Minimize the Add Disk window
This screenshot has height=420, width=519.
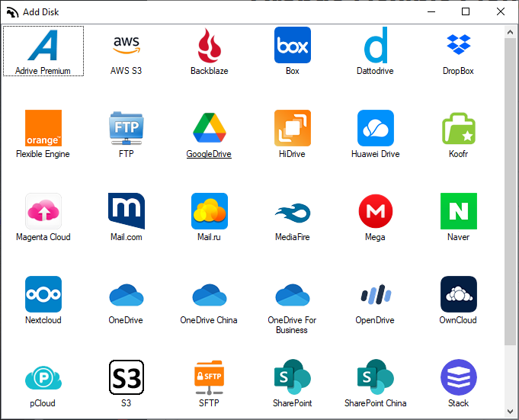[431, 12]
